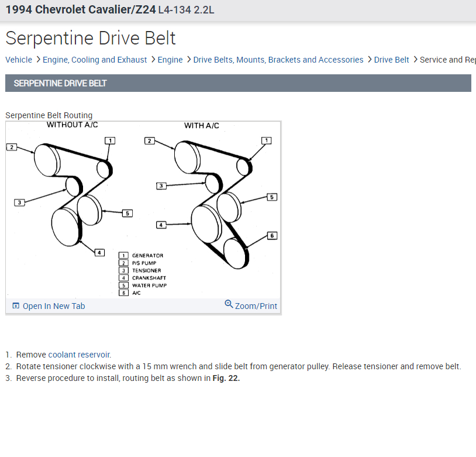Click the Open In New Tab icon
Viewport: 476px width, 457px height.
pos(16,305)
